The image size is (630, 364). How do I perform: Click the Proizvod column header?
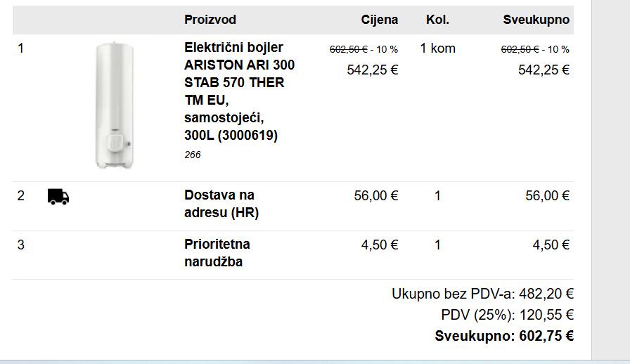[x=210, y=20]
